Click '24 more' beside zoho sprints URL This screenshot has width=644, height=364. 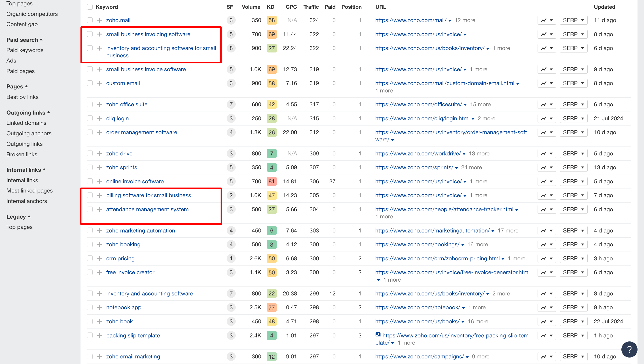click(471, 167)
